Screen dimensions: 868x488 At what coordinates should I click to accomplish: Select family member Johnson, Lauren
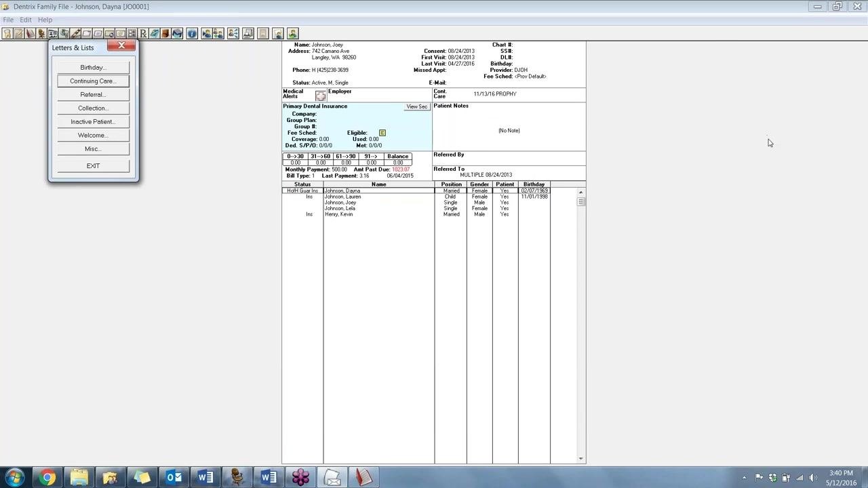click(415, 197)
